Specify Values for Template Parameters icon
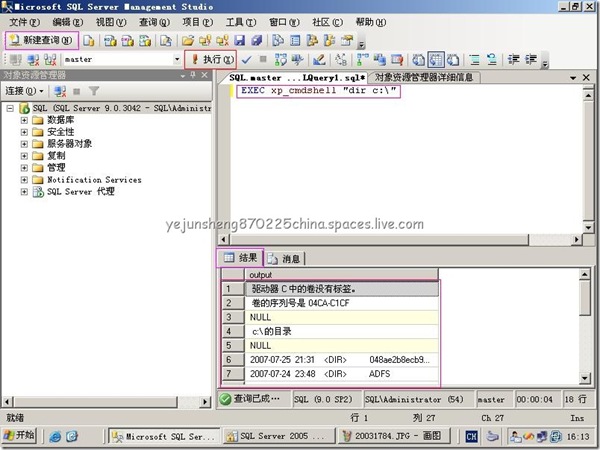 pyautogui.click(x=341, y=60)
